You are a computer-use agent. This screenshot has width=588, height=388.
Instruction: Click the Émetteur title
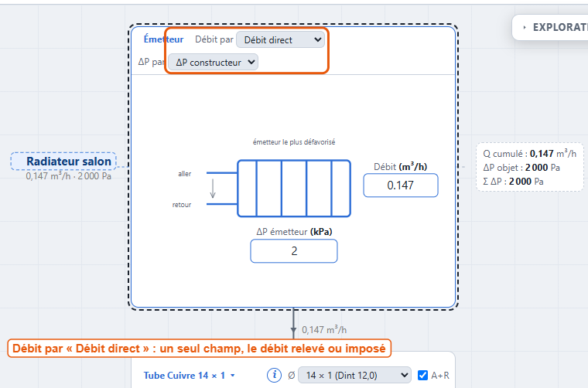(x=163, y=39)
